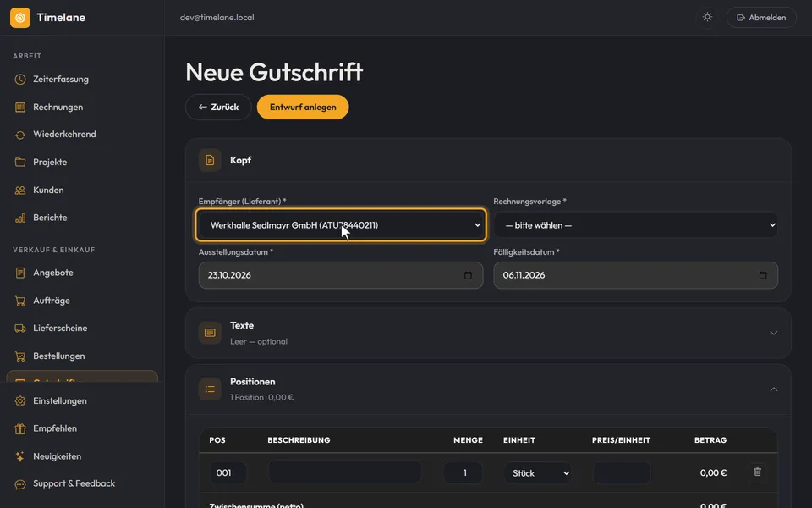This screenshot has width=812, height=508.
Task: Open the Empfänger (Lieferant) dropdown
Action: pyautogui.click(x=341, y=225)
